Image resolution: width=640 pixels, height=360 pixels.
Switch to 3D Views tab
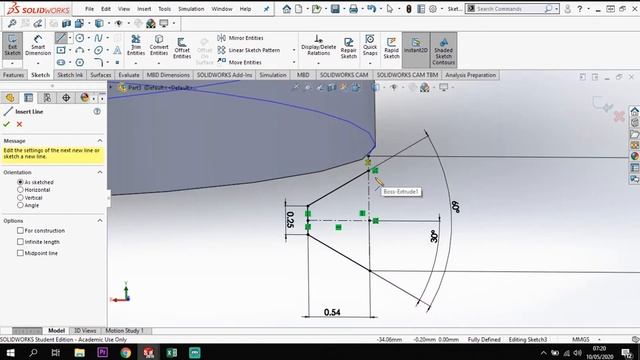(85, 331)
